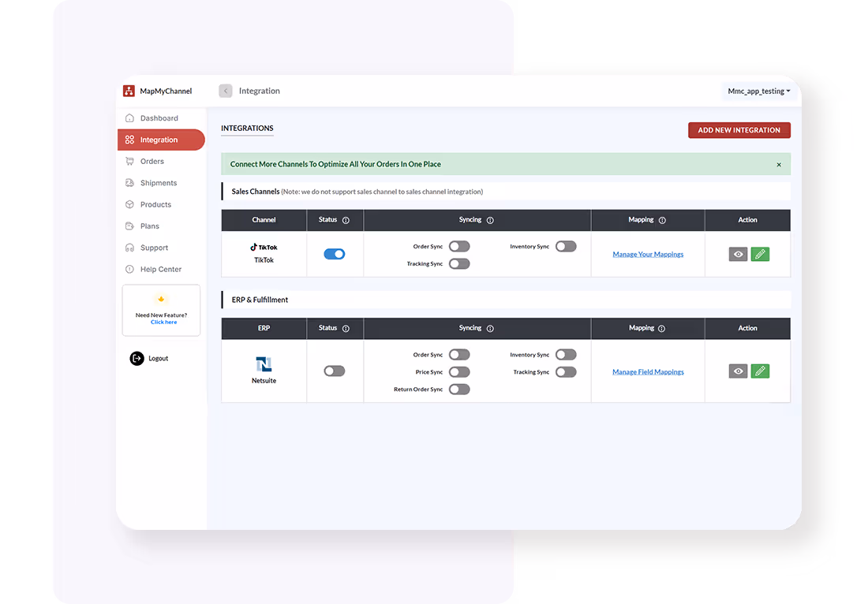Viewport: 868px width, 604px height.
Task: Click the Netsuite ERP logo
Action: click(264, 364)
